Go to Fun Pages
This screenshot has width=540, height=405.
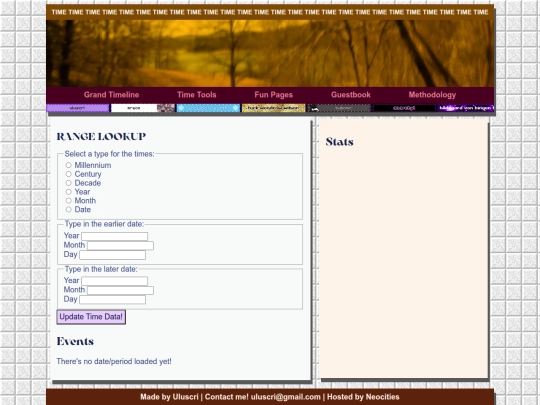pyautogui.click(x=273, y=95)
